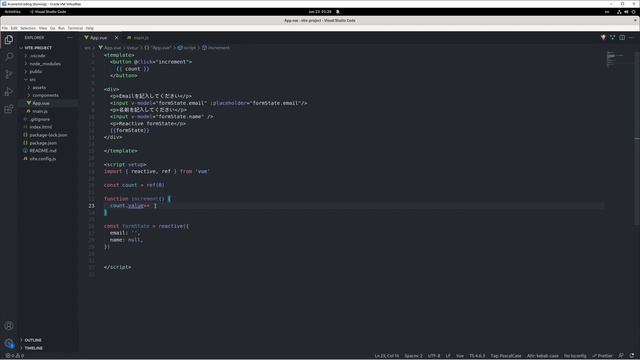The height and width of the screenshot is (360, 640).
Task: Open the File menu
Action: click(4, 28)
